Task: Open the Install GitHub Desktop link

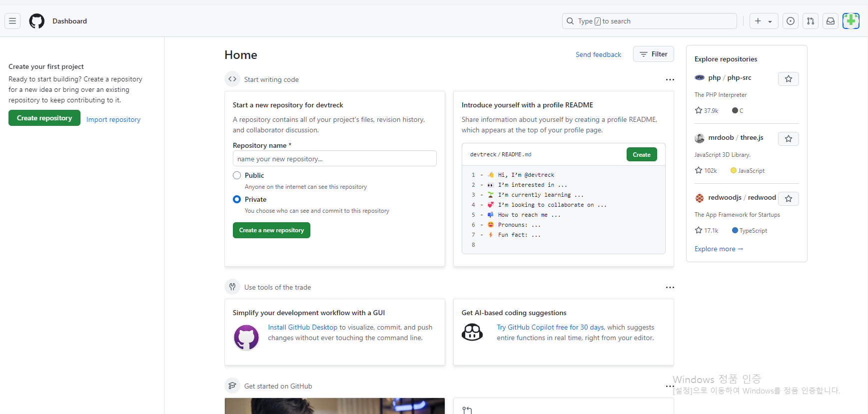Action: click(x=303, y=327)
